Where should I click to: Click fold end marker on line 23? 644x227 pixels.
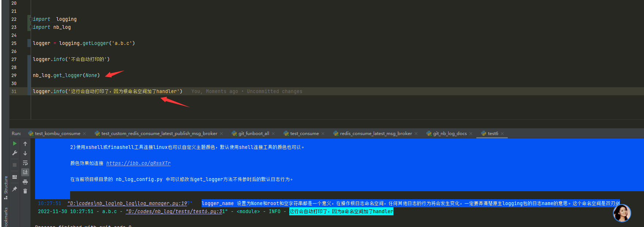pos(31,27)
